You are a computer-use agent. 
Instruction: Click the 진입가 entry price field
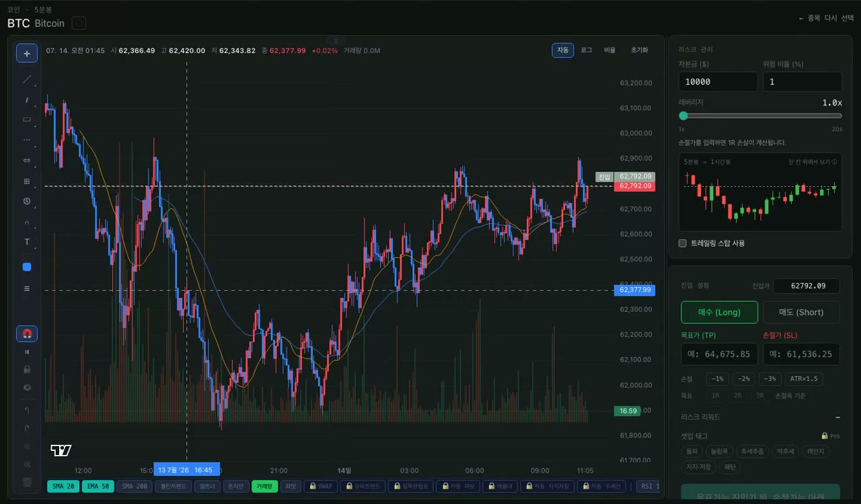807,286
